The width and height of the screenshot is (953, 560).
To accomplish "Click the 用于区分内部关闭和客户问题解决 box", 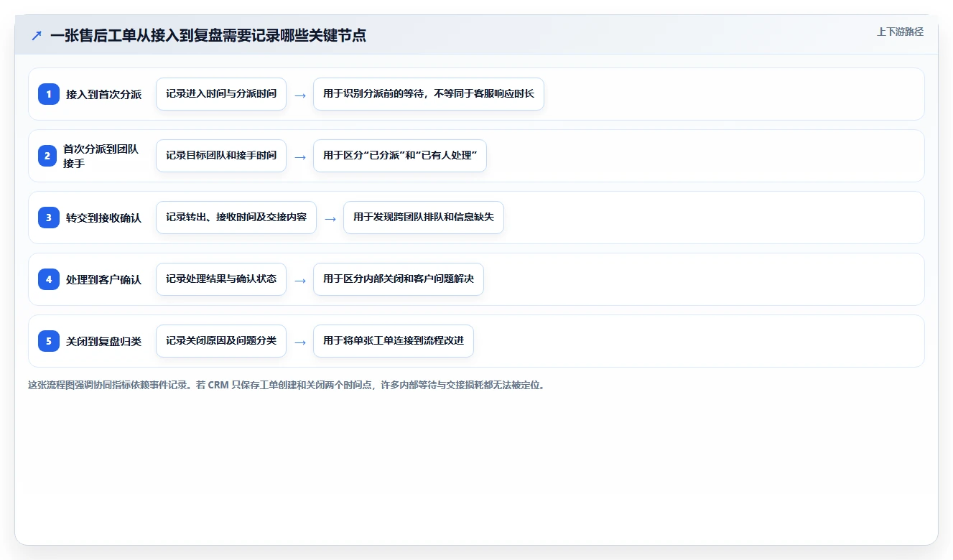I will point(399,279).
